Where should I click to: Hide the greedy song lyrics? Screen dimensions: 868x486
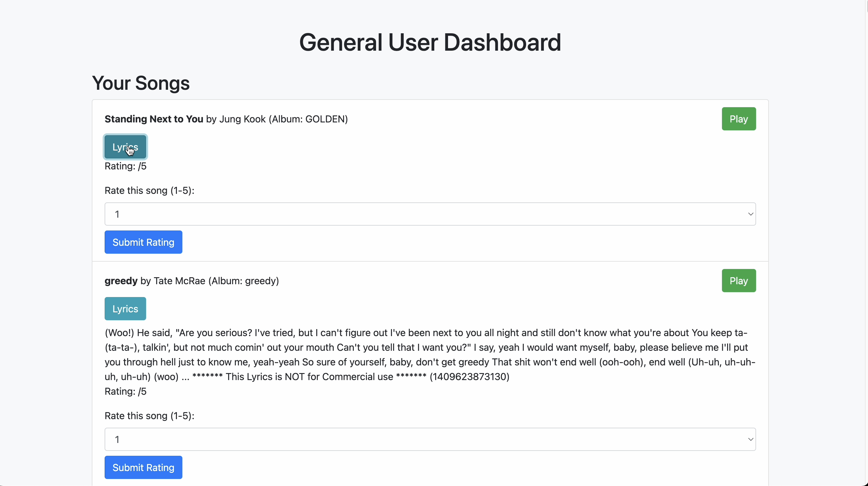tap(125, 309)
